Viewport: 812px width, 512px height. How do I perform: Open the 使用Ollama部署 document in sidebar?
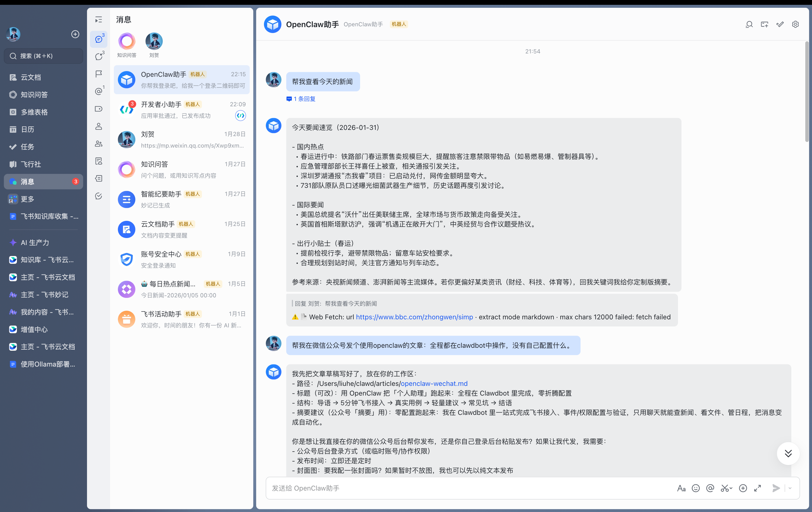click(43, 364)
